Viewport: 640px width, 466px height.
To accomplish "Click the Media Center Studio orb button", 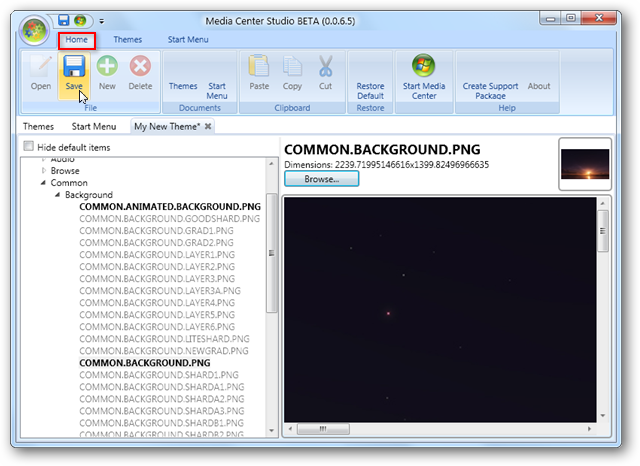I will click(35, 30).
